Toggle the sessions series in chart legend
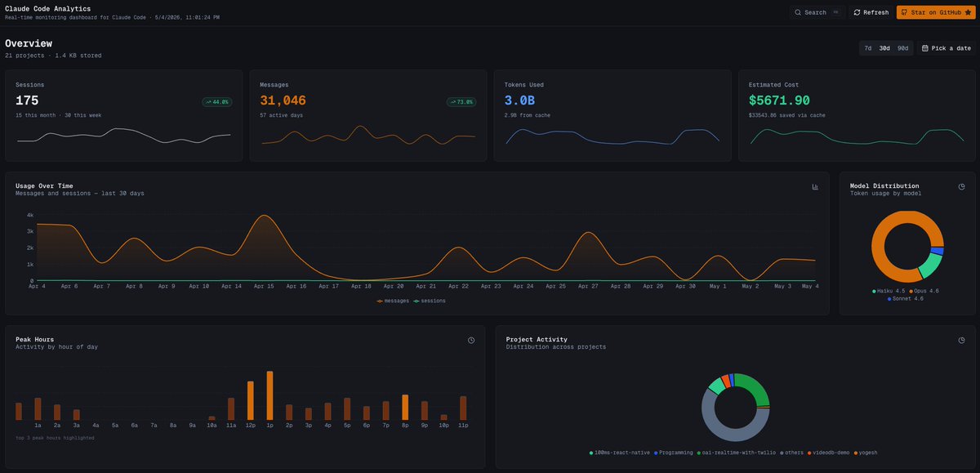 [x=429, y=301]
